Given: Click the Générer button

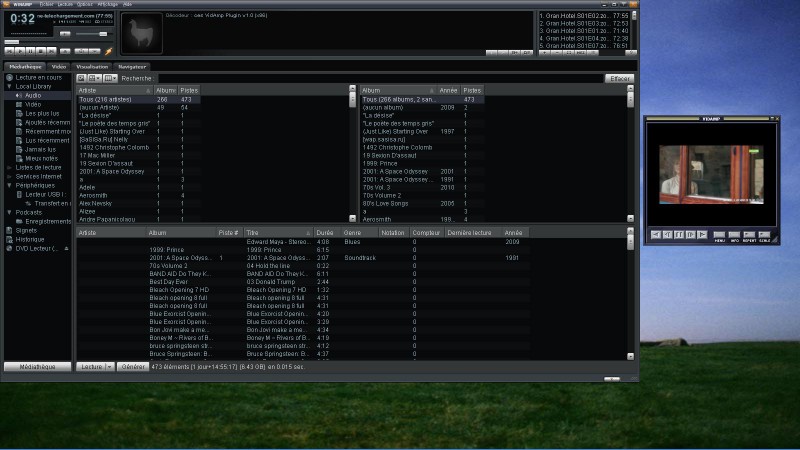Looking at the screenshot, I should pyautogui.click(x=133, y=367).
